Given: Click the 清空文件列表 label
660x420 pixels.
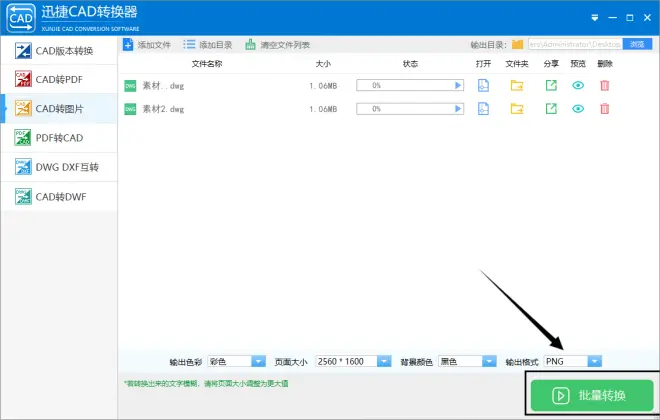Looking at the screenshot, I should click(x=285, y=45).
